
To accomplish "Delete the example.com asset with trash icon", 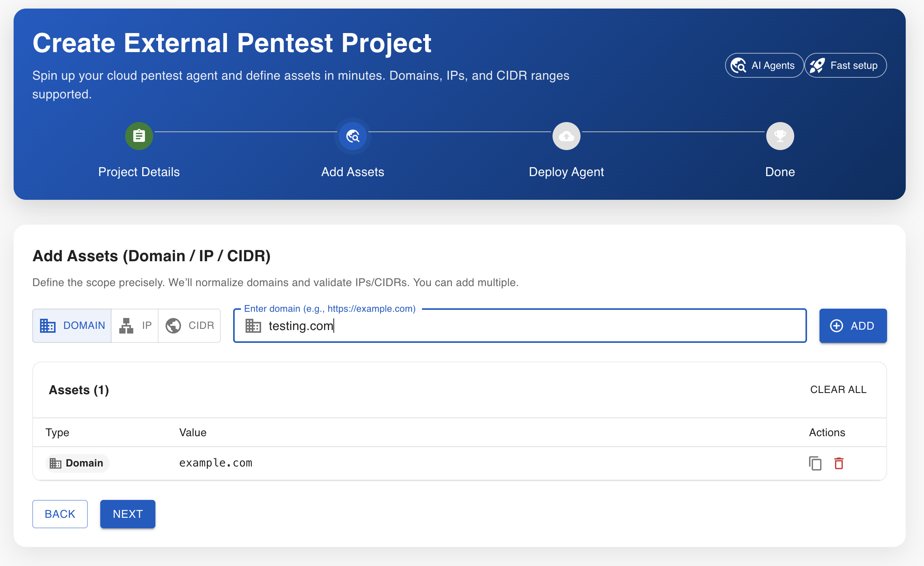I will pos(839,463).
